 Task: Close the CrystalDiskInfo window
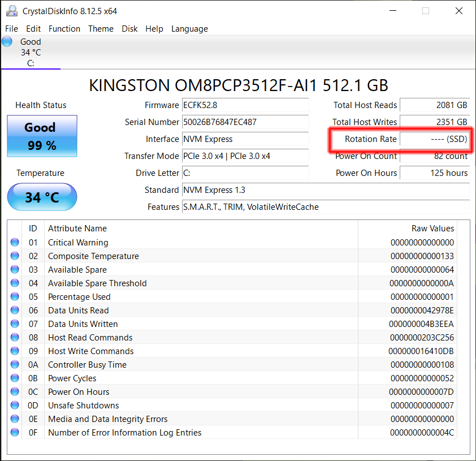pos(459,11)
